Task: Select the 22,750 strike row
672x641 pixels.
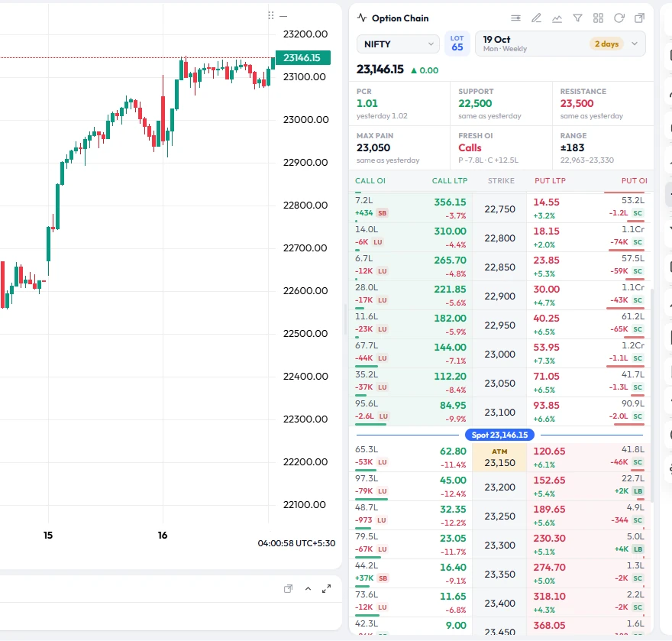Action: click(x=499, y=209)
